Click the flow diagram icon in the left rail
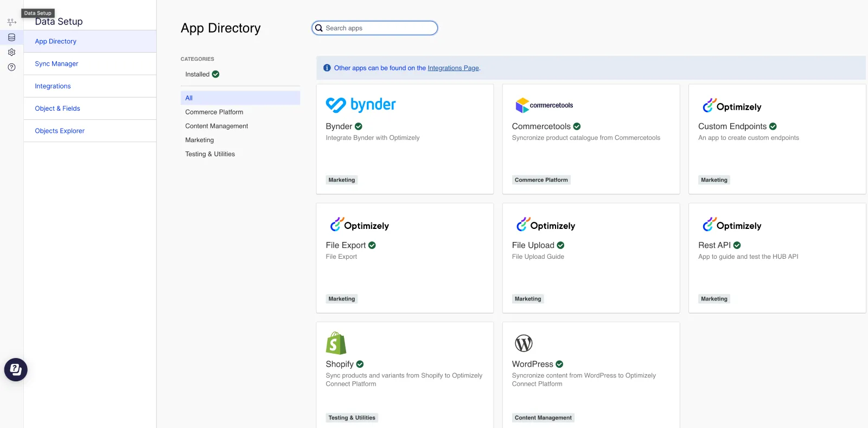The height and width of the screenshot is (428, 868). (x=11, y=22)
